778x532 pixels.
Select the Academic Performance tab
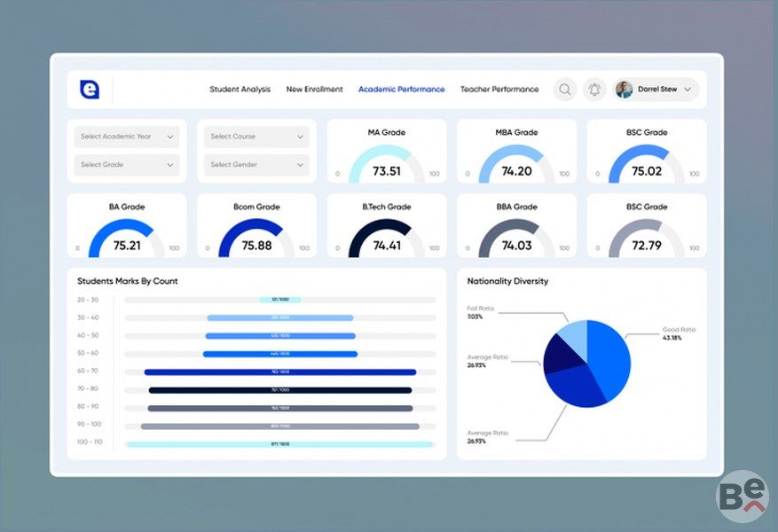coord(401,90)
